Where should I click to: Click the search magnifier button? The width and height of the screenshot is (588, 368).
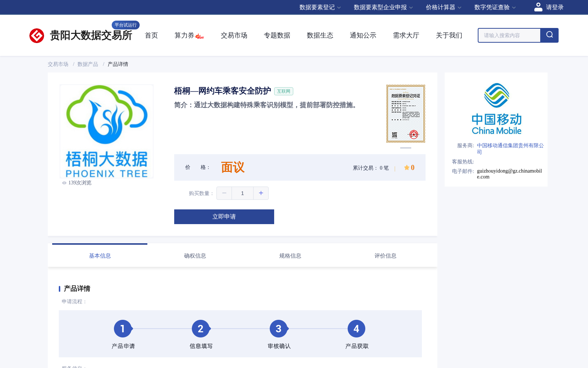[549, 35]
